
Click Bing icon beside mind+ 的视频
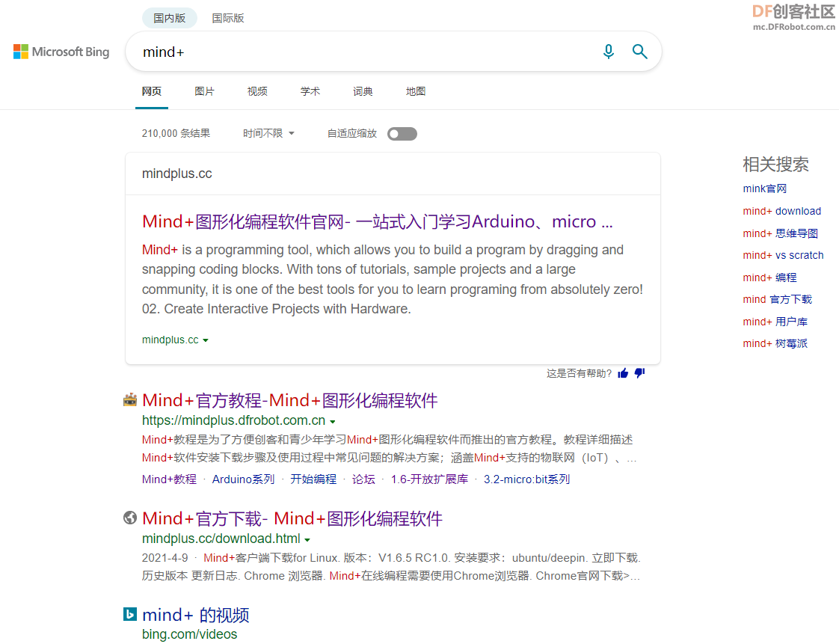pos(130,614)
